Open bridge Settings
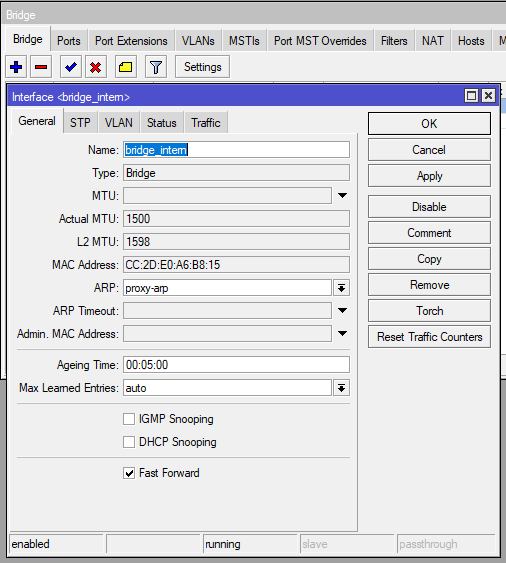Screen dimensions: 506x563 pos(203,67)
